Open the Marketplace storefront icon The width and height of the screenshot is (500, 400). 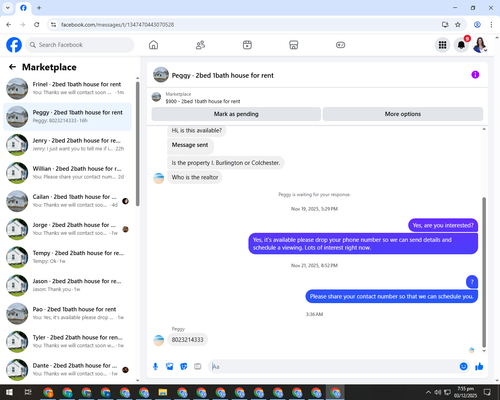294,45
